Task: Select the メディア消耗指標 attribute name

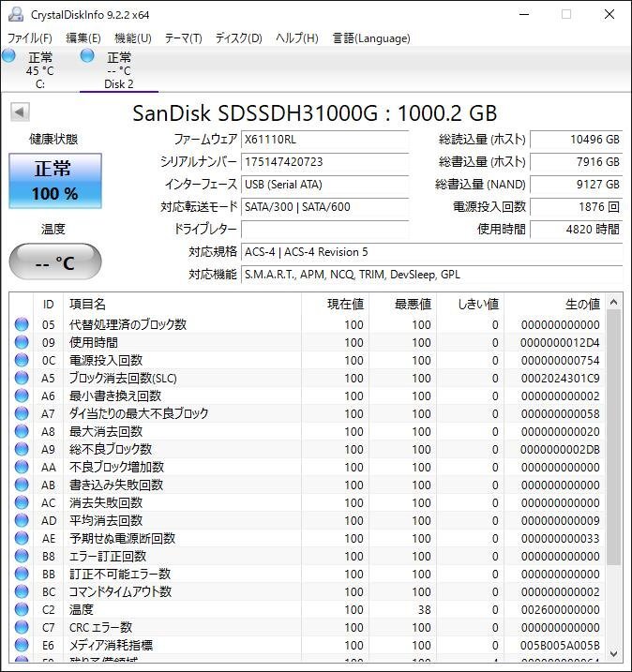Action: coord(111,645)
